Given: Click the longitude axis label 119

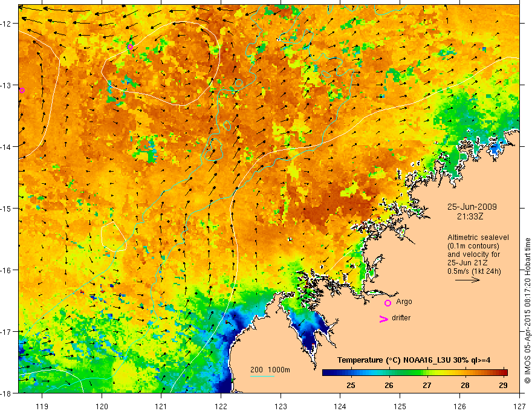Looking at the screenshot, I should pos(42,406).
